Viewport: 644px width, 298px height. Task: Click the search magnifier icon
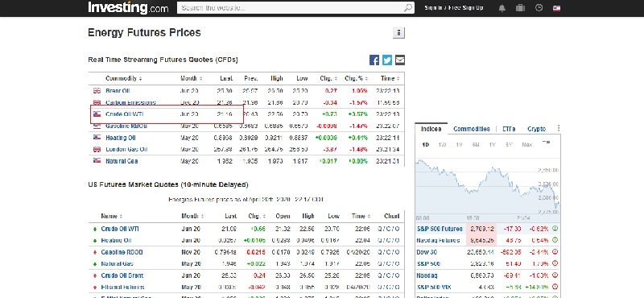point(408,8)
